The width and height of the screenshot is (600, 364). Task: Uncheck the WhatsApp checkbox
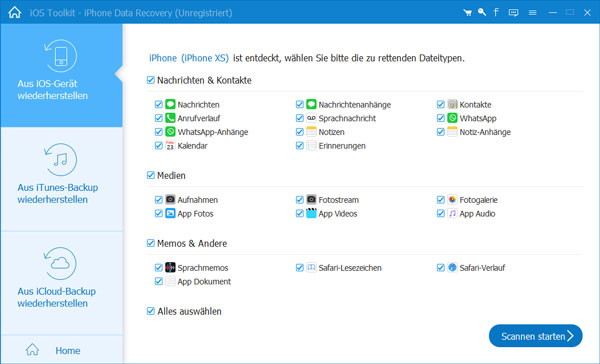(441, 118)
